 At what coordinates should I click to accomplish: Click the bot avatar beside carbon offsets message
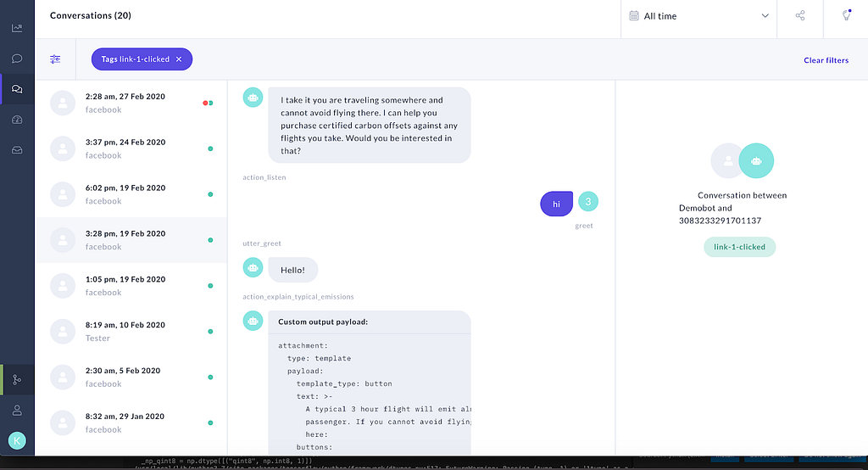pos(253,98)
